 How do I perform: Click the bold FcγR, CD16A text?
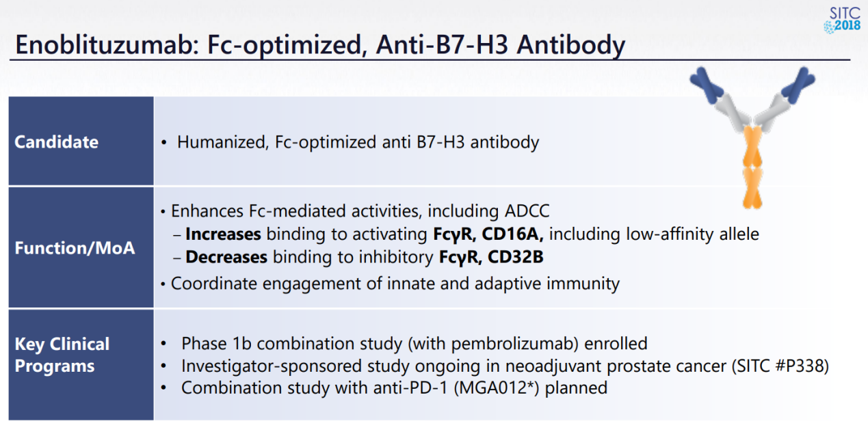coord(488,234)
